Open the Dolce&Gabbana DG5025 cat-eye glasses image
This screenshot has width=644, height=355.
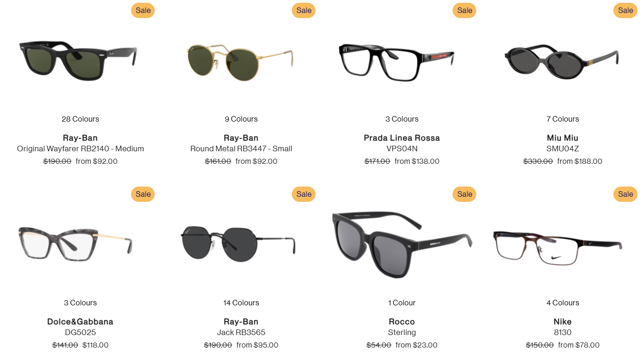pyautogui.click(x=75, y=244)
